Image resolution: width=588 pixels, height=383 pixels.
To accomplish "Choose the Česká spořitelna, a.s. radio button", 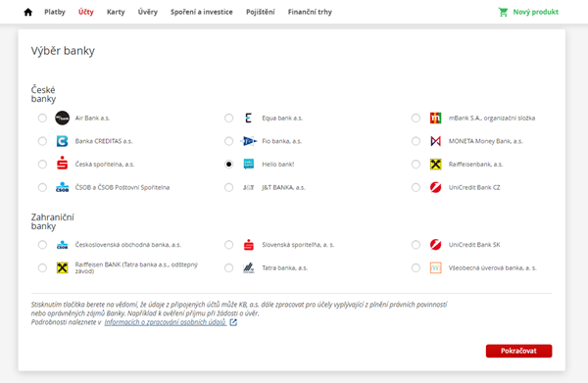I will click(x=42, y=165).
